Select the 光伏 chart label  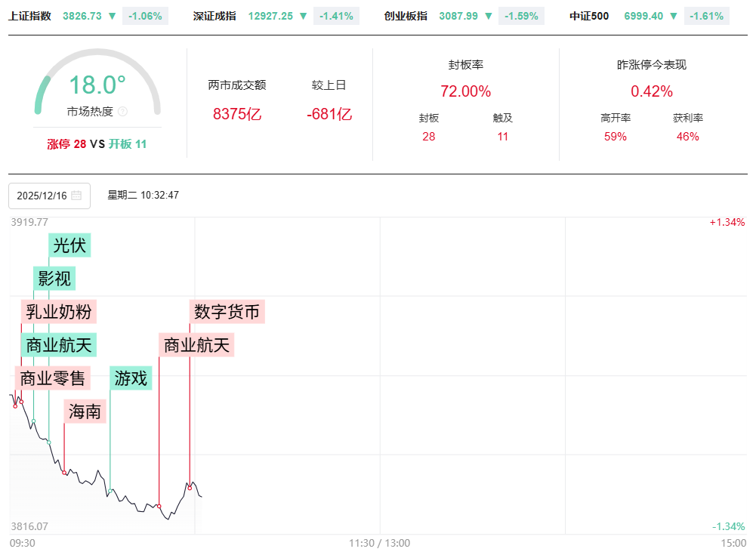(x=70, y=245)
